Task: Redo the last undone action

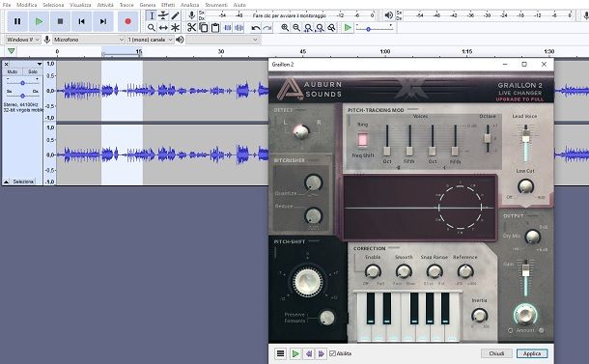Action: 267,27
